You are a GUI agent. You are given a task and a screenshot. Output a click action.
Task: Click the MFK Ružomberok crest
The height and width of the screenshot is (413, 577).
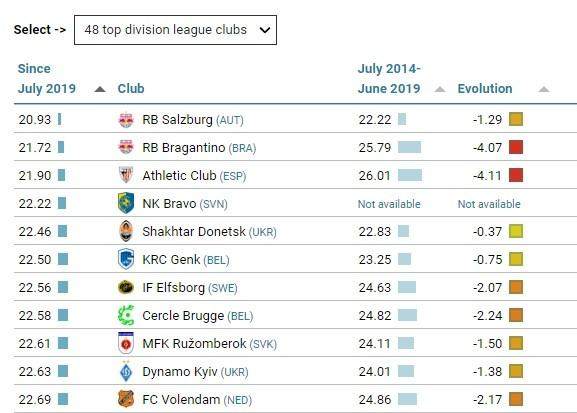click(126, 343)
